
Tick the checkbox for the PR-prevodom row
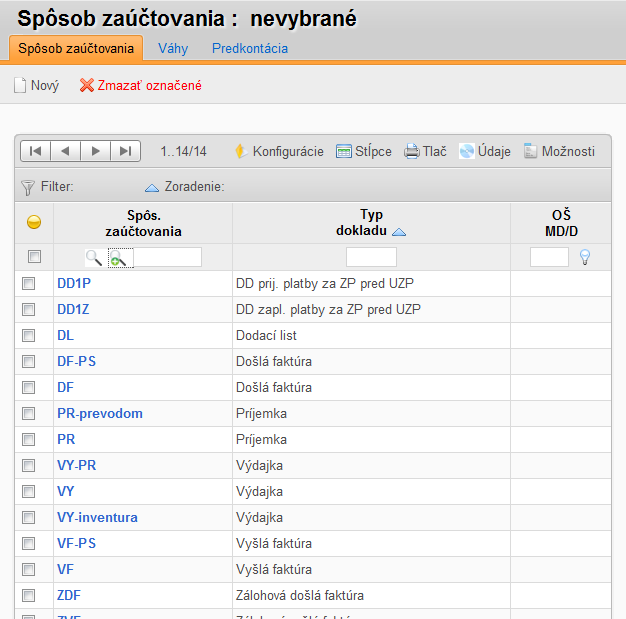28,413
